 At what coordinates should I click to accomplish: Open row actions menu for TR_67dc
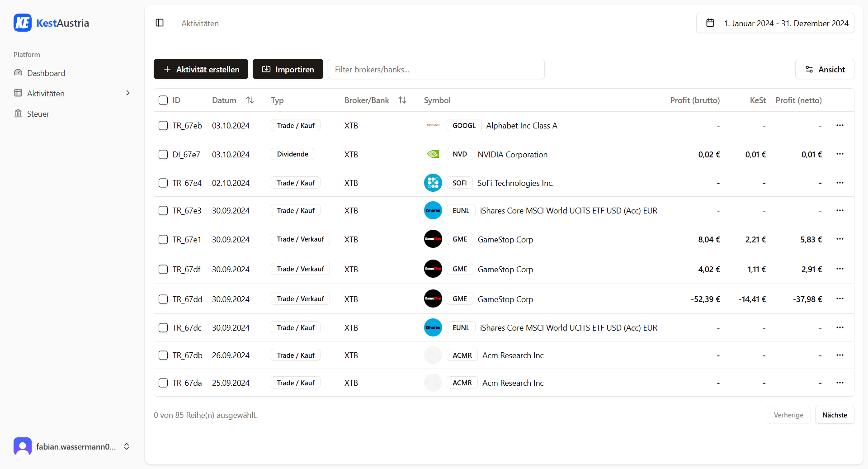tap(840, 327)
